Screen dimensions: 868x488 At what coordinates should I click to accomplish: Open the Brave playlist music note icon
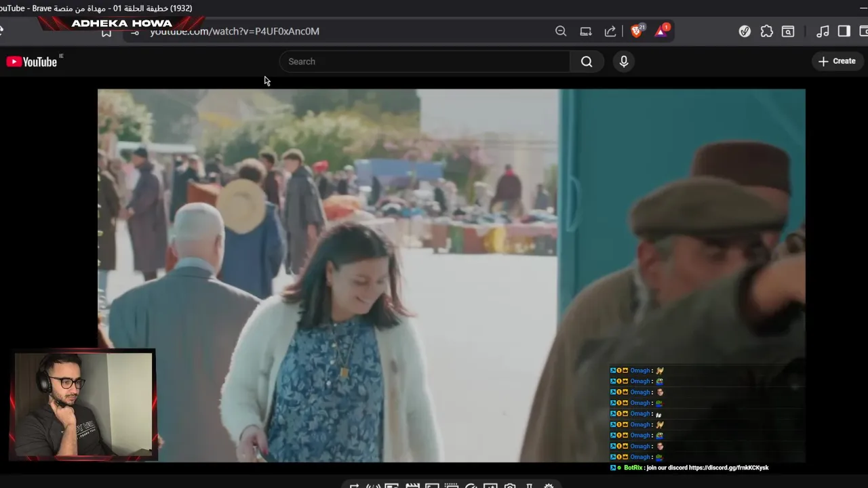[823, 31]
